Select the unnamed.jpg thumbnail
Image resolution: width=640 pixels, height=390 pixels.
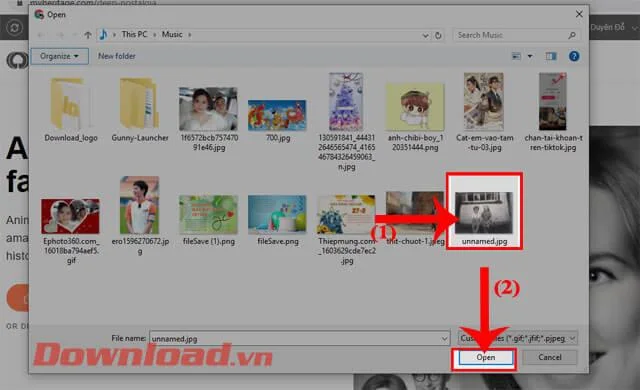click(x=484, y=213)
